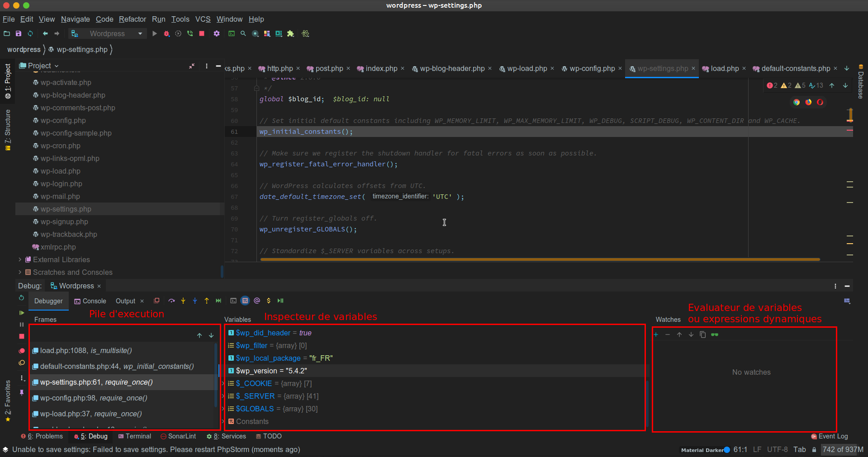Viewport: 868px width, 457px height.
Task: Open the 6: Problems tool window button
Action: coord(42,436)
